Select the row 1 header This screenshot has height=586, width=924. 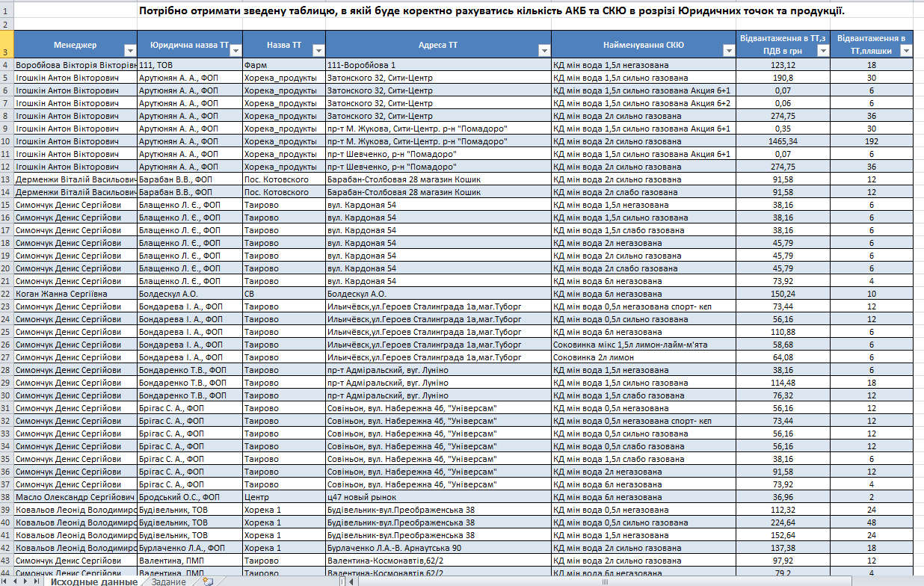coord(7,10)
